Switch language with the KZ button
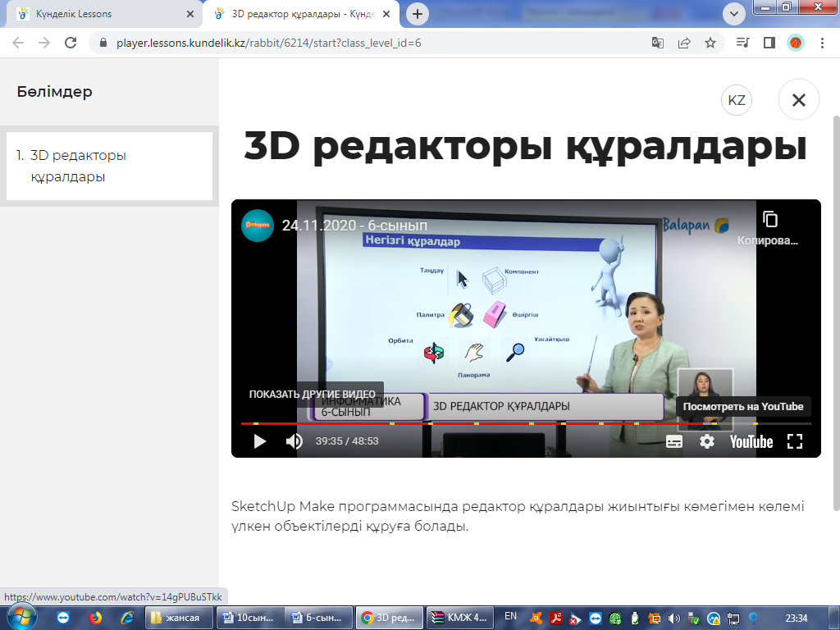 (x=737, y=99)
